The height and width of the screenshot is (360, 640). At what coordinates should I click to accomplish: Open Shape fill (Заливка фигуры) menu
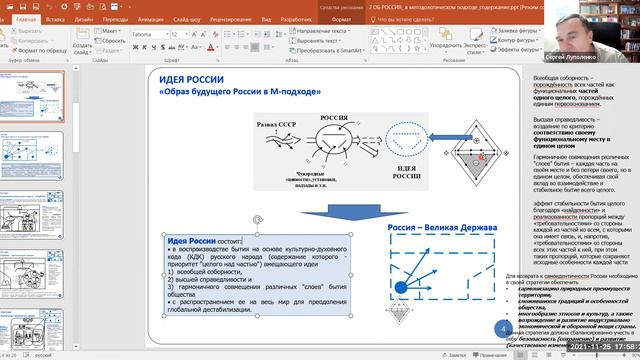pyautogui.click(x=516, y=31)
